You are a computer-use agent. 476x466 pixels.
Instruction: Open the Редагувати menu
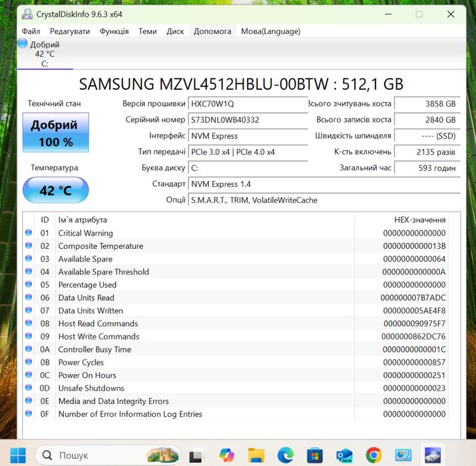[x=70, y=31]
